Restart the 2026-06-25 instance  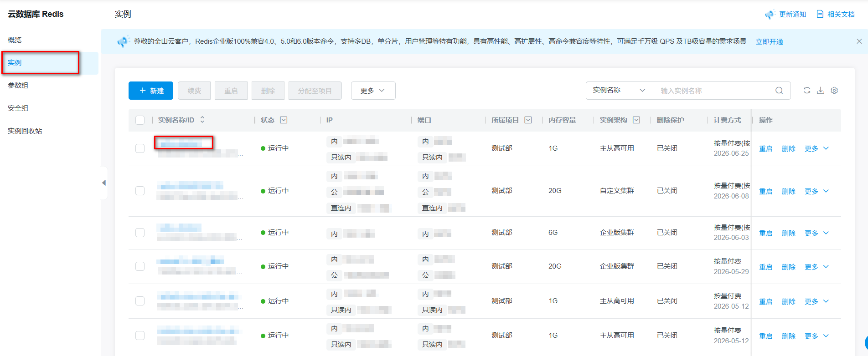tap(766, 148)
